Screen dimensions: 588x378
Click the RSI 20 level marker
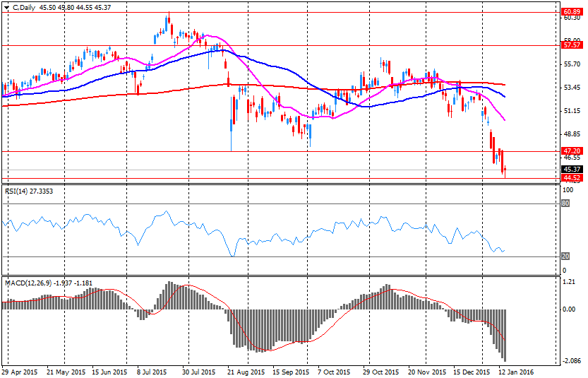click(x=565, y=256)
